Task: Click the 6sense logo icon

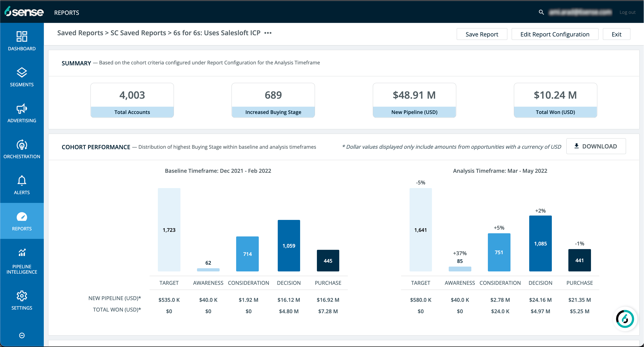Action: [x=23, y=12]
